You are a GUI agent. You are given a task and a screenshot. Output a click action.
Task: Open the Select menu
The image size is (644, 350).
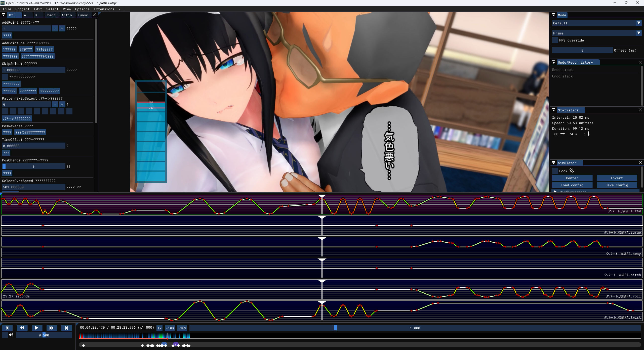pyautogui.click(x=52, y=9)
